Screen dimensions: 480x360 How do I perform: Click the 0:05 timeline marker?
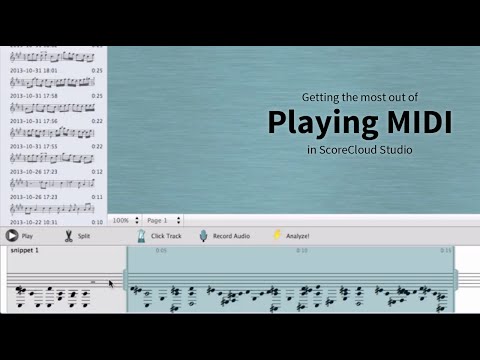[161, 250]
